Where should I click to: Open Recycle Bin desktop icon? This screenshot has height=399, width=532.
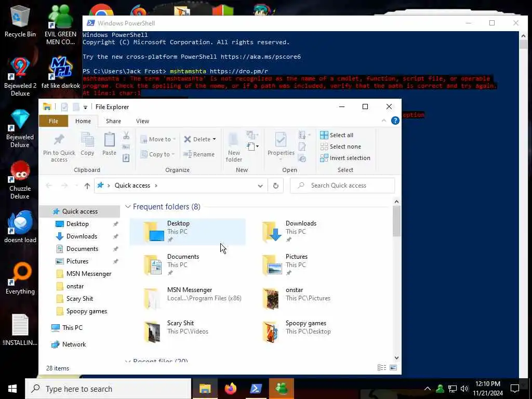20,21
